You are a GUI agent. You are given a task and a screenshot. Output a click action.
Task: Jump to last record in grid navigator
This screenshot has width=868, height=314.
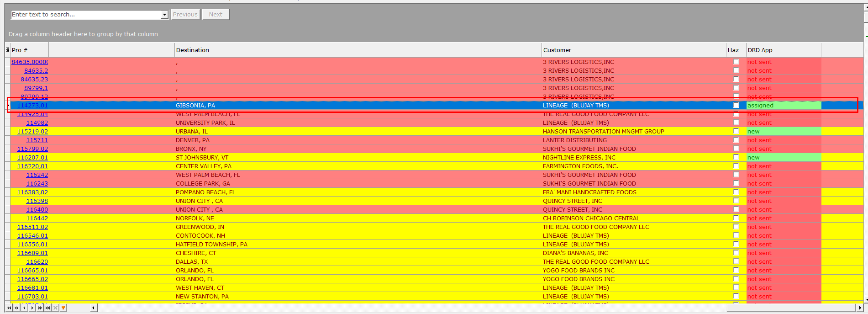click(x=47, y=308)
